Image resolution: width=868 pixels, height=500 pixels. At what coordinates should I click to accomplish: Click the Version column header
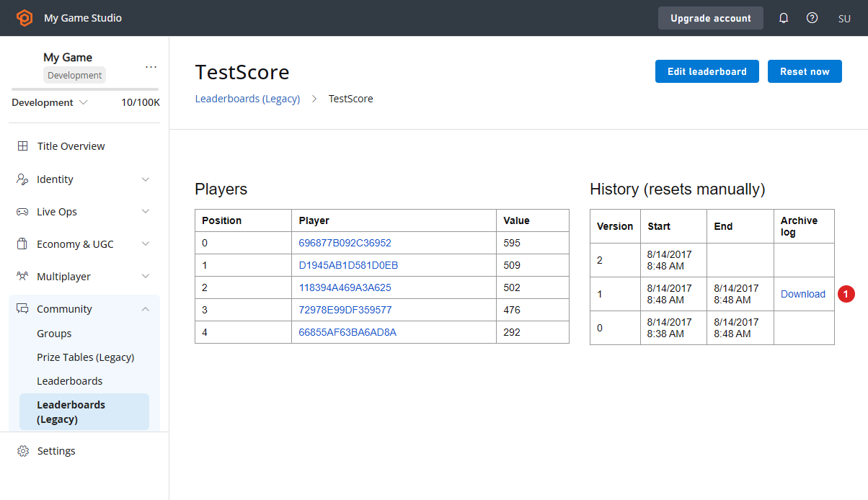click(615, 226)
